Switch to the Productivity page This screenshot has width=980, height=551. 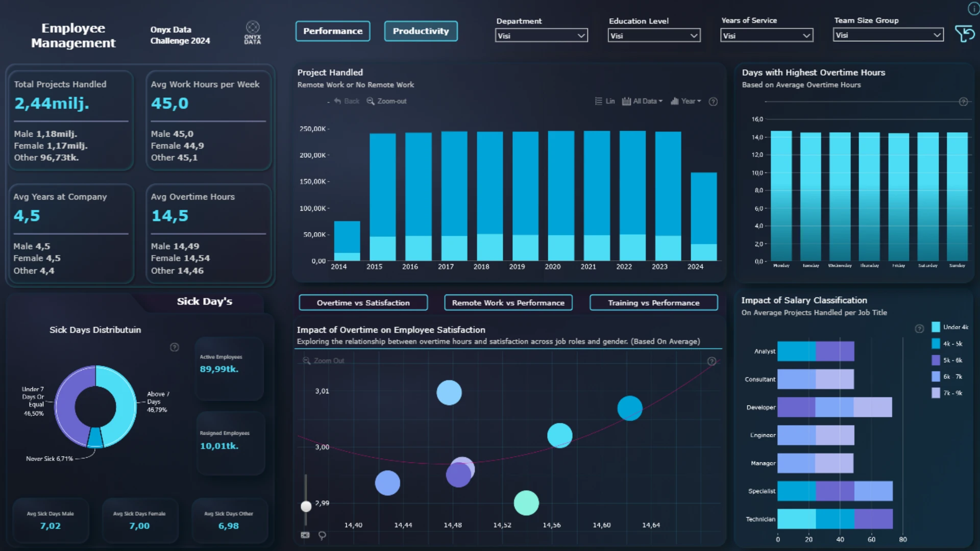[421, 31]
